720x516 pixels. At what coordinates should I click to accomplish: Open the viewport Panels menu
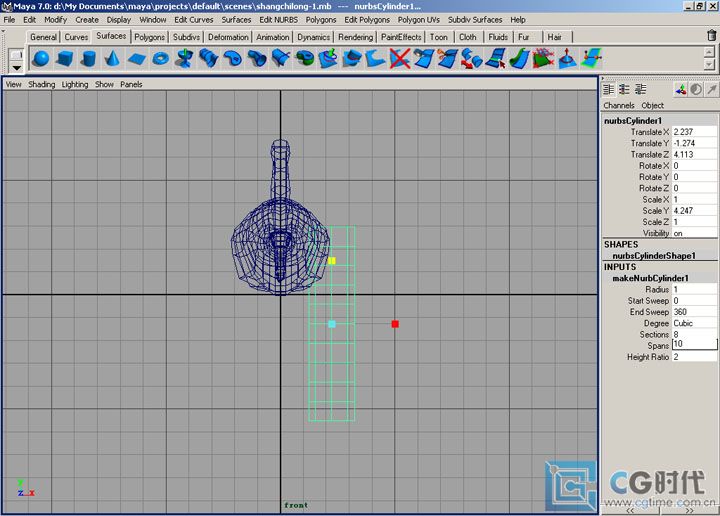click(x=131, y=84)
